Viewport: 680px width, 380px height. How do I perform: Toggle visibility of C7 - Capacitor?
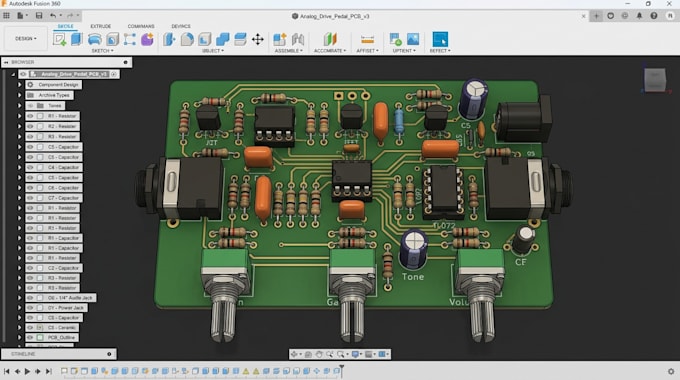[x=30, y=198]
